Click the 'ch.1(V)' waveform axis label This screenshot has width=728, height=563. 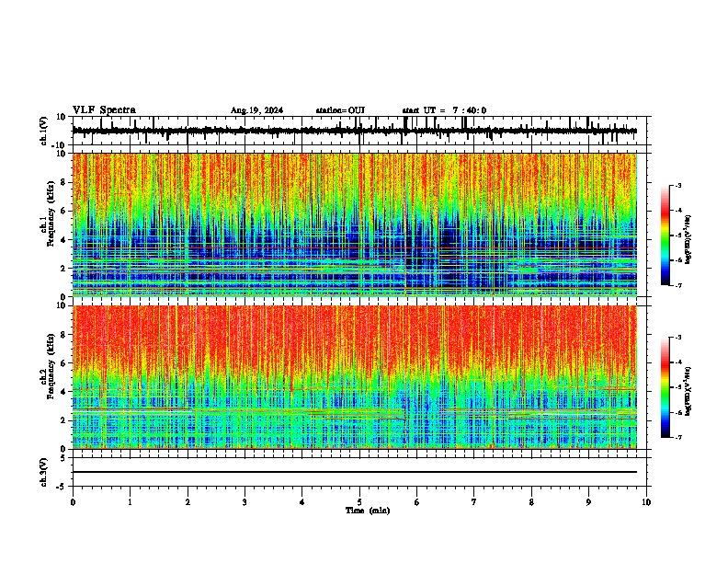coord(44,131)
